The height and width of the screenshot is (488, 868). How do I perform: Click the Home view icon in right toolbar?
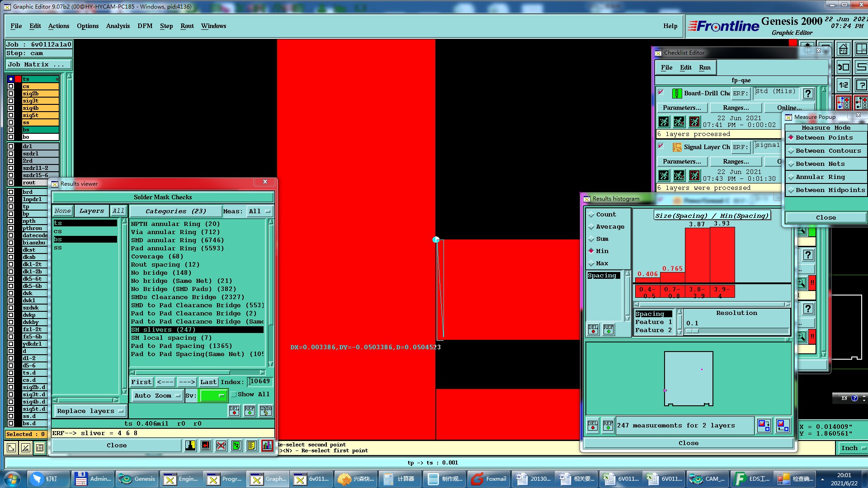point(843,49)
